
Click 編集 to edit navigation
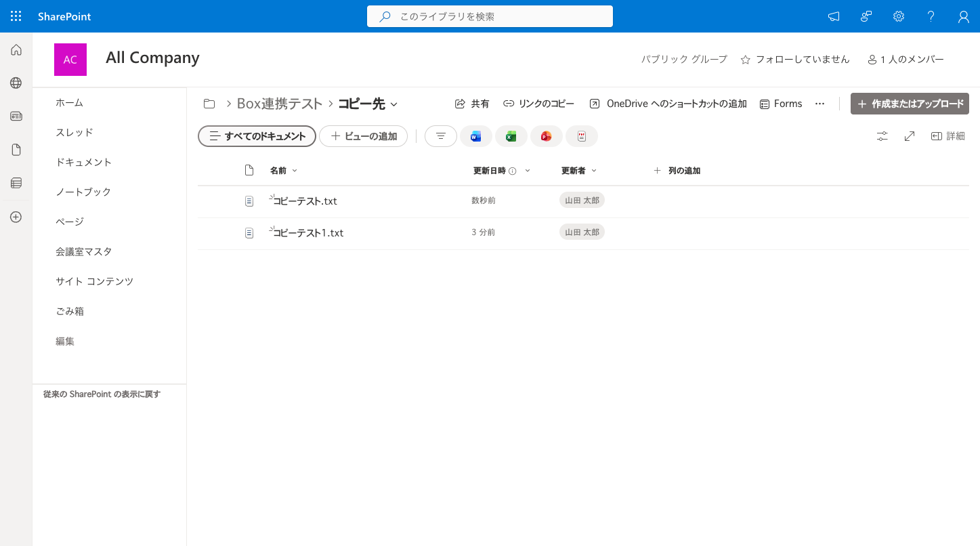[x=65, y=341]
